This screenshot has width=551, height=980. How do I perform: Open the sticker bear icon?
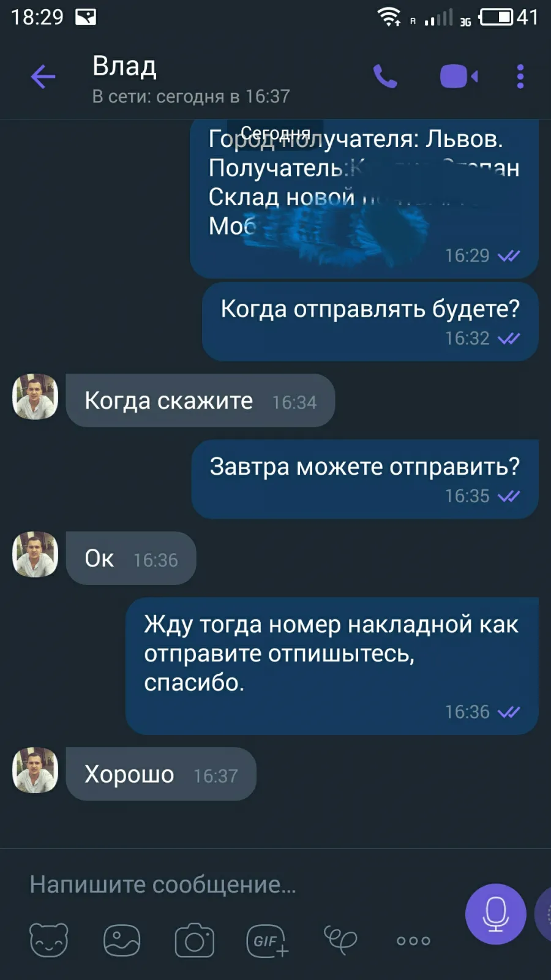point(49,940)
